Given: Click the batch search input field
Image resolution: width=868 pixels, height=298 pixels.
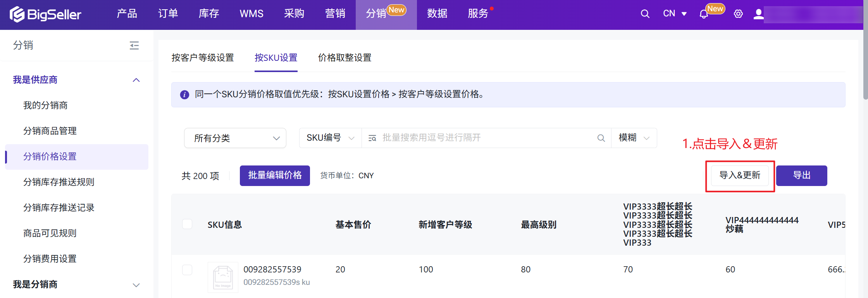Looking at the screenshot, I should [484, 138].
